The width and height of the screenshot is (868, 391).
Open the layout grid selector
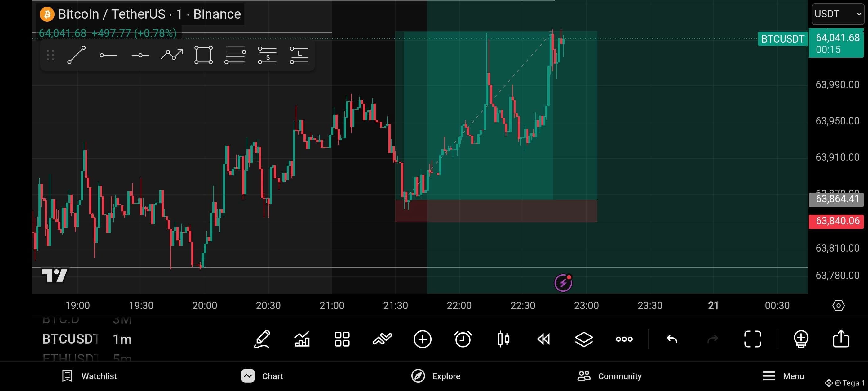tap(342, 339)
